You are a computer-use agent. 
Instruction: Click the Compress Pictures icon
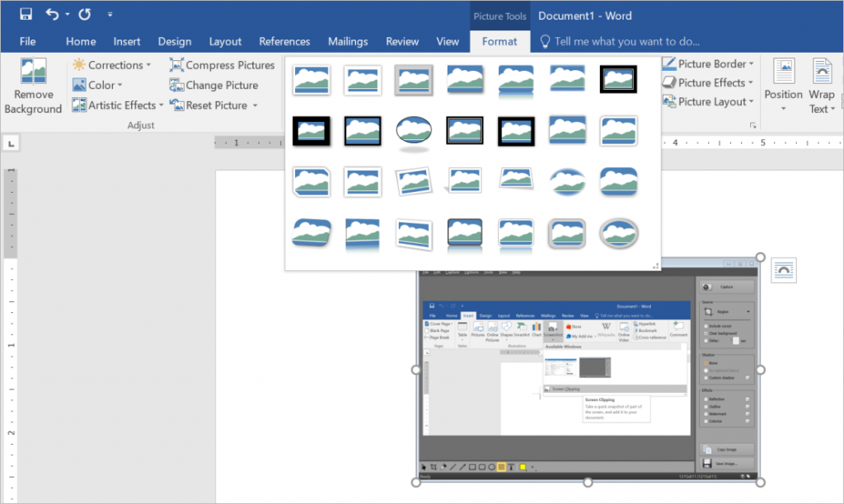[176, 65]
